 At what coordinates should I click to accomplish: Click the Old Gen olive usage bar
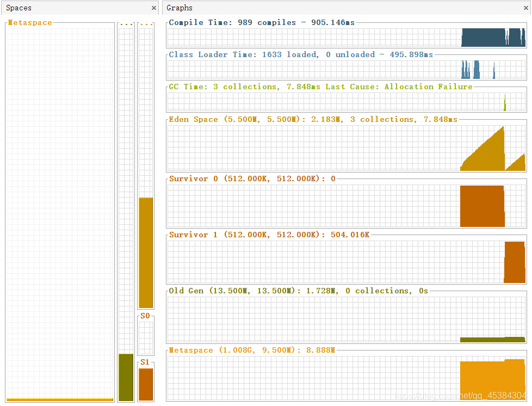[x=126, y=377]
